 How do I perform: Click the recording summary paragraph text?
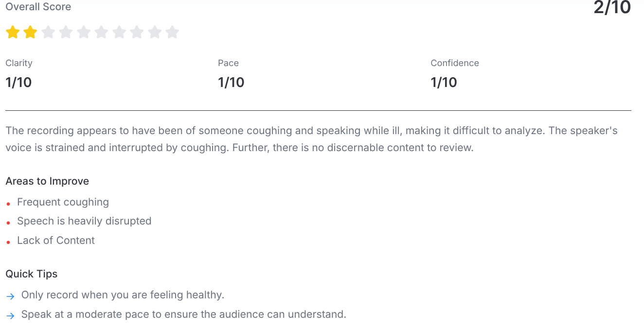(x=311, y=139)
